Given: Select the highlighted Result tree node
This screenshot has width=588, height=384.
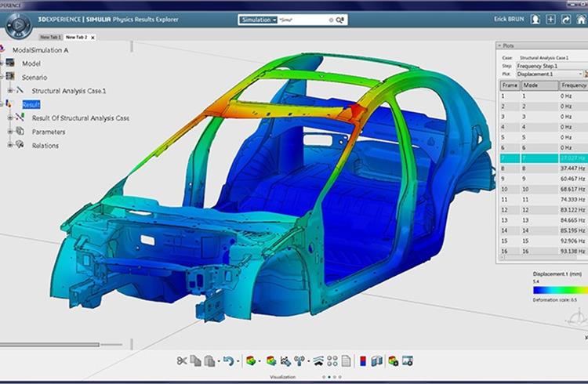Looking at the screenshot, I should pos(31,105).
